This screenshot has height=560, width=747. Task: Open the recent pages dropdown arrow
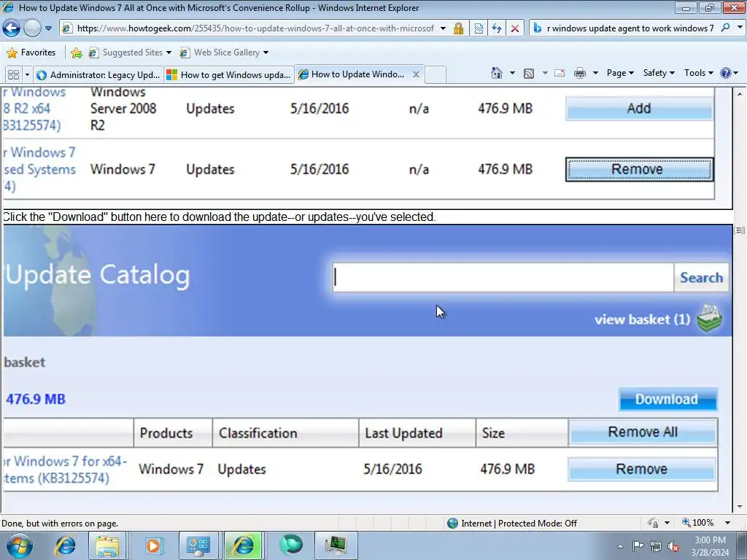coord(48,28)
